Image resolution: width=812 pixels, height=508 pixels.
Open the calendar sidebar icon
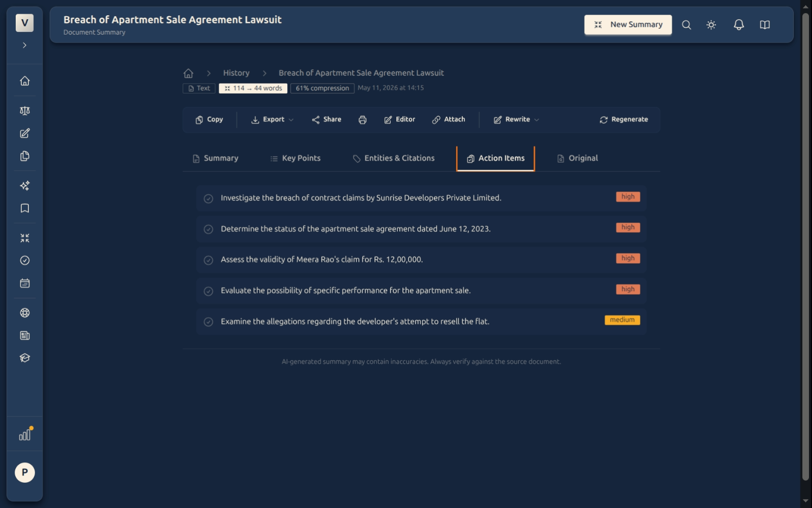24,283
